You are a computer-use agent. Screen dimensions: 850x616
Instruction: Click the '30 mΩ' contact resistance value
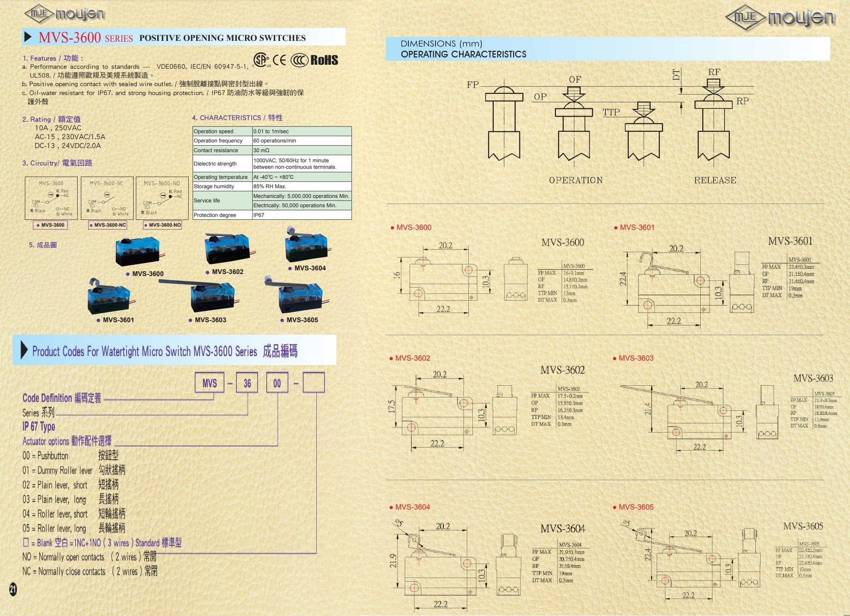coord(302,150)
